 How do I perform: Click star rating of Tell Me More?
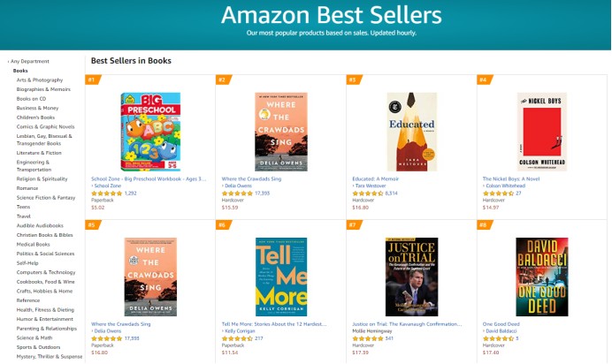click(x=237, y=338)
